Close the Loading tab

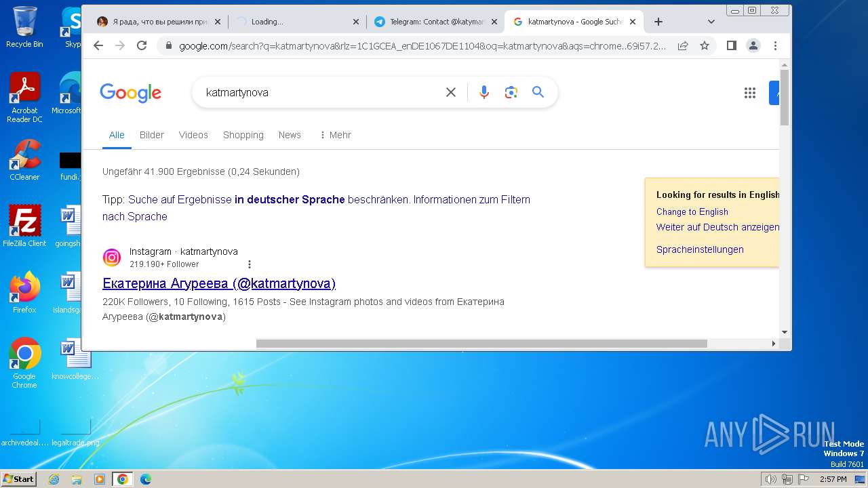pyautogui.click(x=356, y=22)
